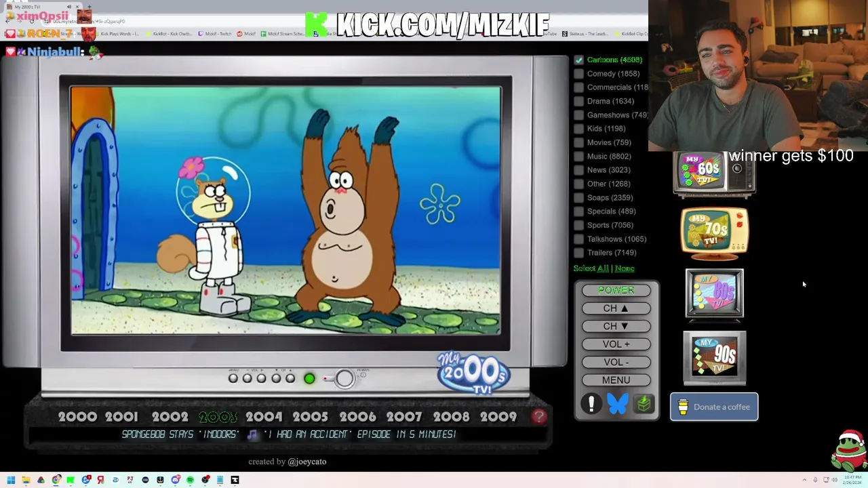
Task: Pick the 2008 year tab
Action: 451,417
